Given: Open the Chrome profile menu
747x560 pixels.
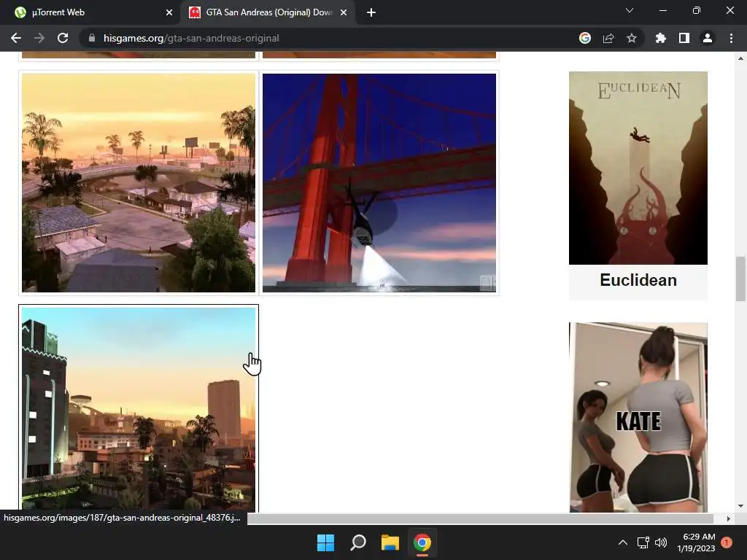Looking at the screenshot, I should coord(708,38).
